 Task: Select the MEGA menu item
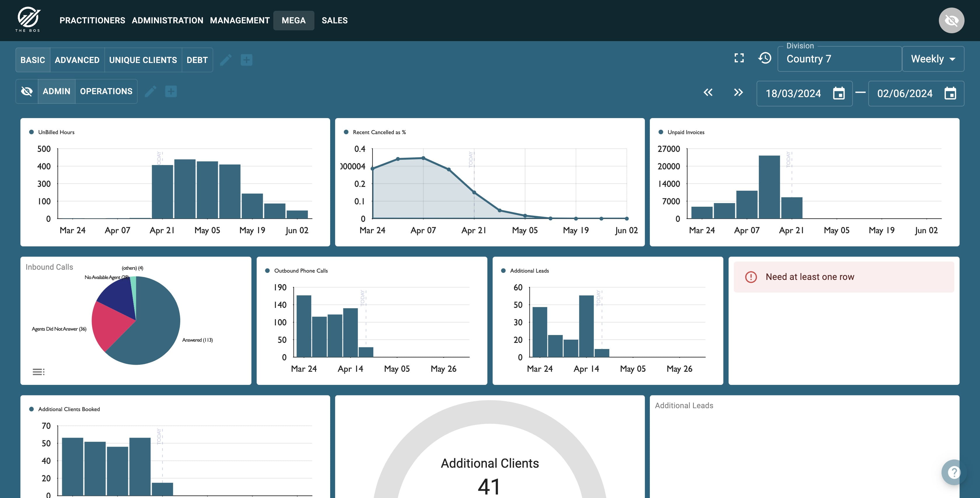click(294, 20)
